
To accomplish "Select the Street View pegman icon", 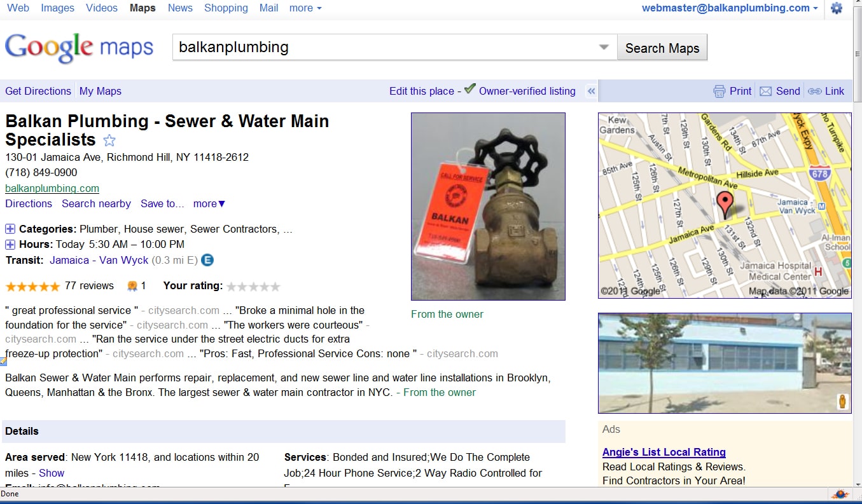I will point(843,402).
